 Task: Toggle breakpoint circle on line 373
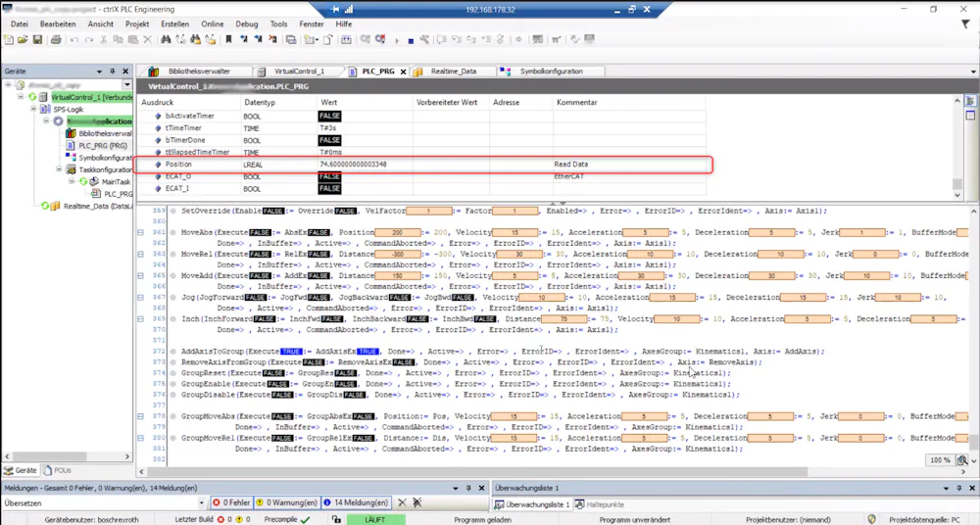[x=173, y=362]
